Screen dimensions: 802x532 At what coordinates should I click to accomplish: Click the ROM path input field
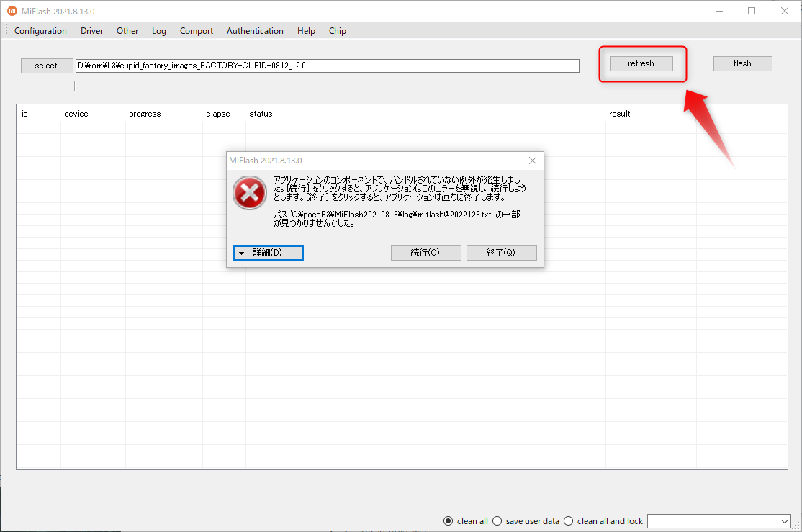pyautogui.click(x=328, y=65)
